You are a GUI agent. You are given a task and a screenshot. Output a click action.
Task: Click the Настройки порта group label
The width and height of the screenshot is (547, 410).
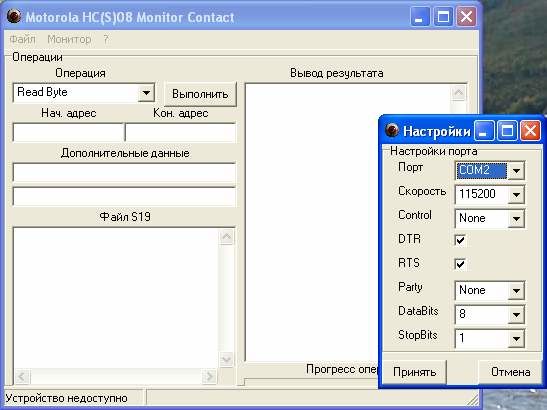(434, 151)
